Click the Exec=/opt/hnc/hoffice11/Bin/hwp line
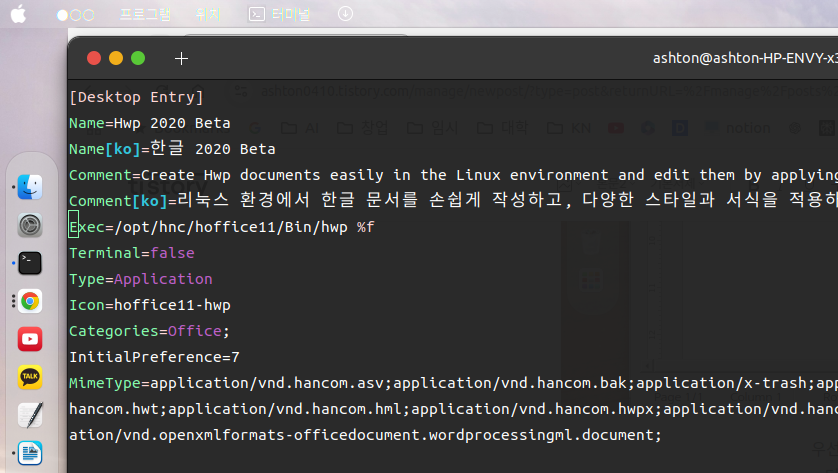 (x=222, y=227)
